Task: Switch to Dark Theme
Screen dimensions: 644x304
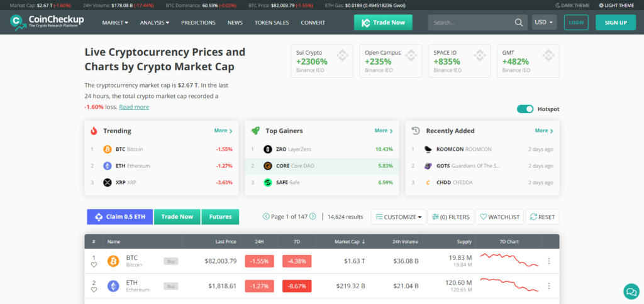Action: 572,5
